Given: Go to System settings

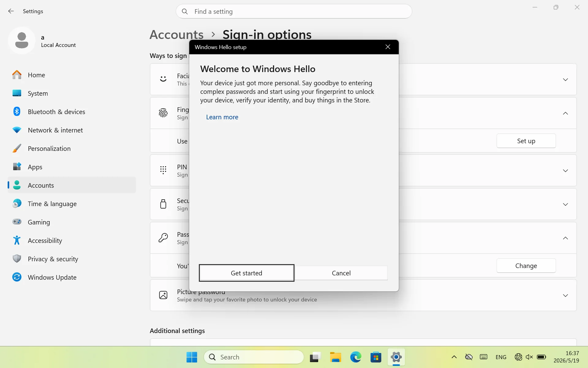Looking at the screenshot, I should [72, 93].
